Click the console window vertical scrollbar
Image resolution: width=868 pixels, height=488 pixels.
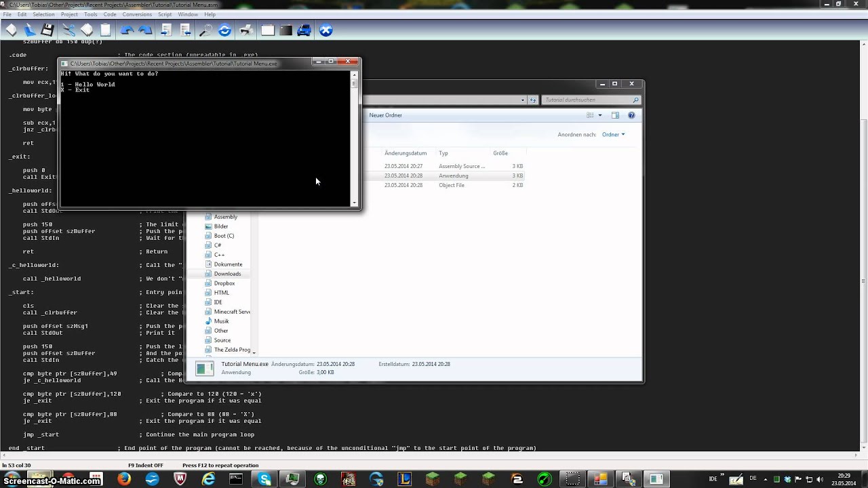(x=354, y=139)
